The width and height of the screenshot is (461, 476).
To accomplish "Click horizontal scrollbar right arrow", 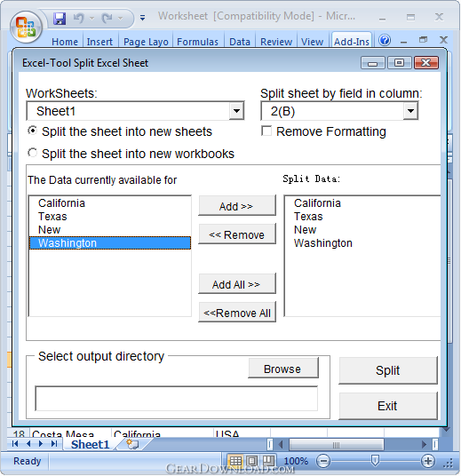I will coord(425,445).
